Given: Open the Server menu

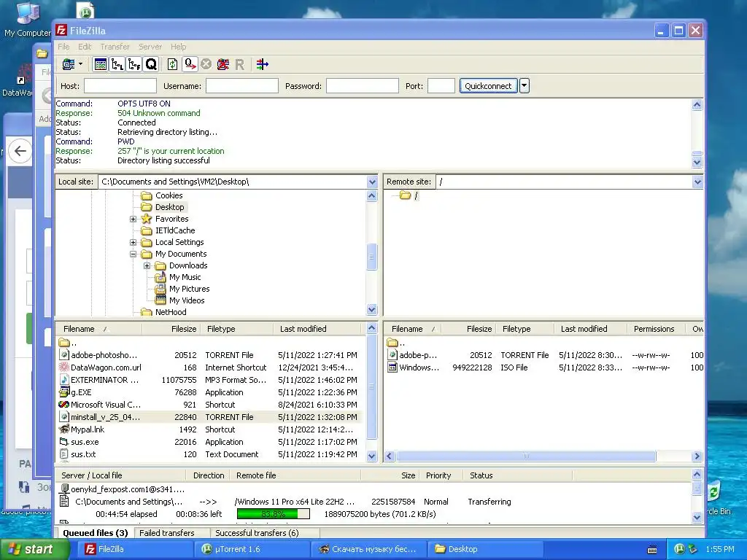Looking at the screenshot, I should 150,47.
